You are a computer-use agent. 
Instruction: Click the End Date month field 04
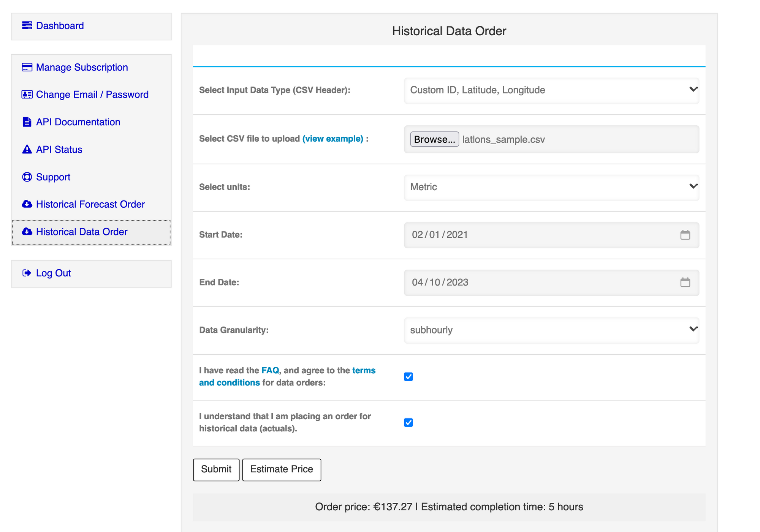pos(417,282)
